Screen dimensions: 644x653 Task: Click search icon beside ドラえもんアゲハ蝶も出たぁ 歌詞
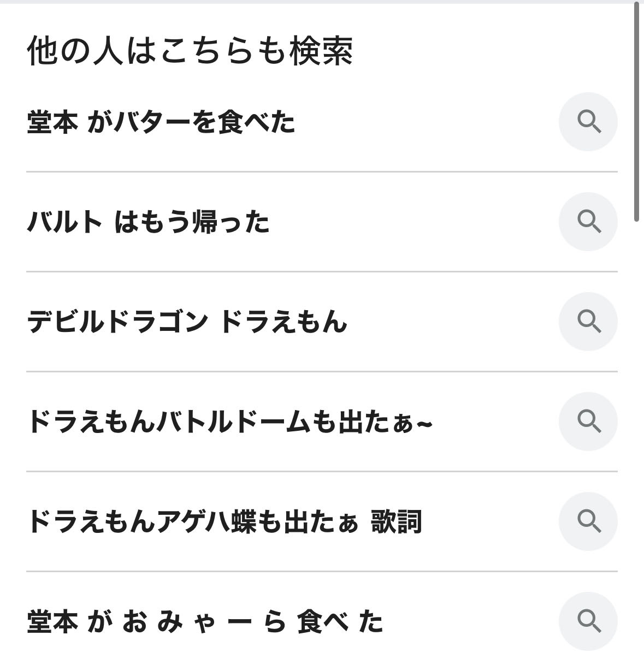[588, 521]
